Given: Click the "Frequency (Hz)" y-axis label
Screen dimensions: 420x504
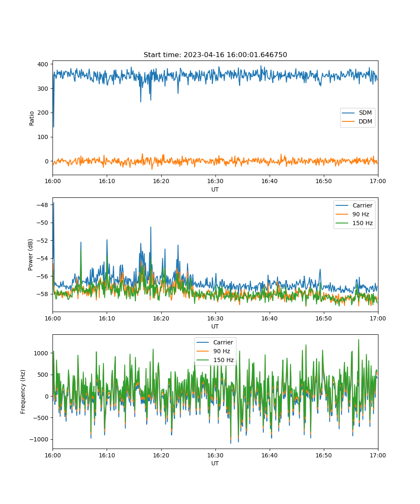Looking at the screenshot, I should pos(23,391).
